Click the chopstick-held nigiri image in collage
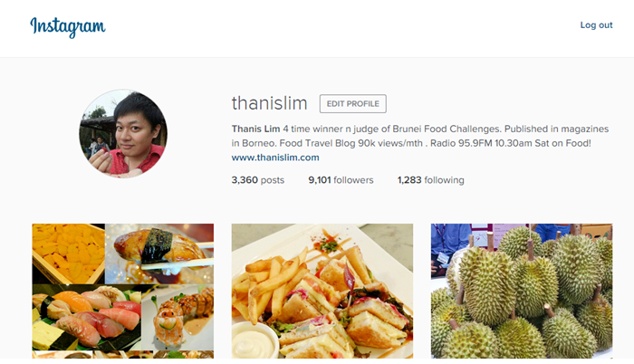The width and height of the screenshot is (634, 364). tap(159, 254)
